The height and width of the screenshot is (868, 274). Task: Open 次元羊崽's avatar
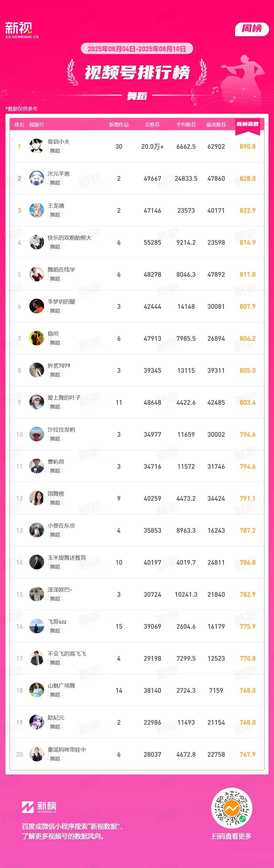tap(36, 178)
